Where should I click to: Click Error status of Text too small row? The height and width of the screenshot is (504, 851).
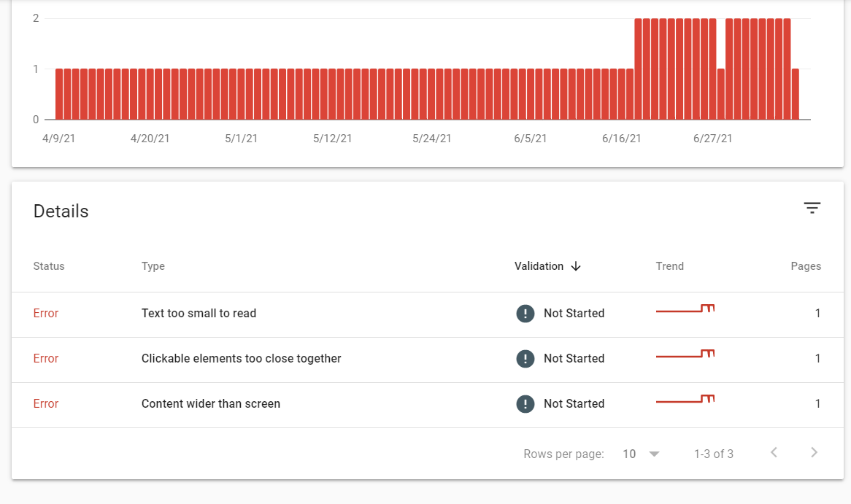(x=45, y=314)
